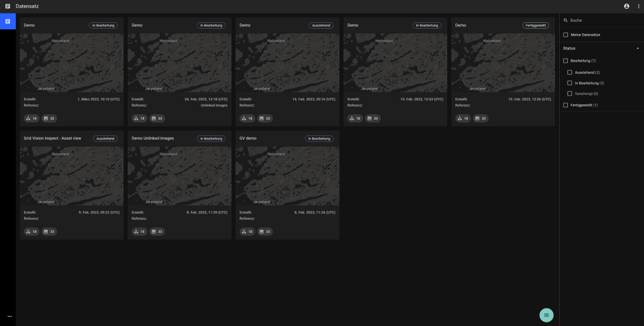
Task: Click asset count chip on 15. Feb. 13:36 card
Action: (x=463, y=118)
